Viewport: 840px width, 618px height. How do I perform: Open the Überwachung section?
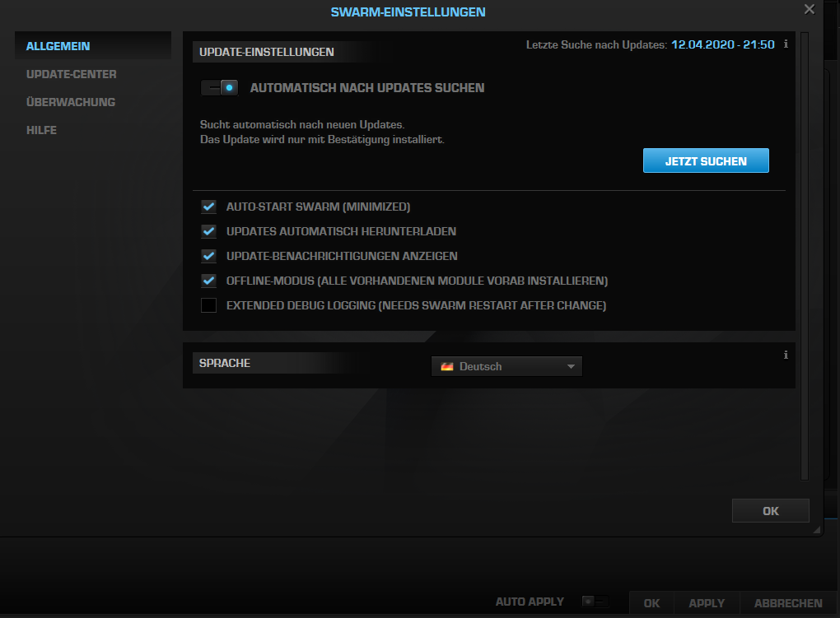click(71, 102)
